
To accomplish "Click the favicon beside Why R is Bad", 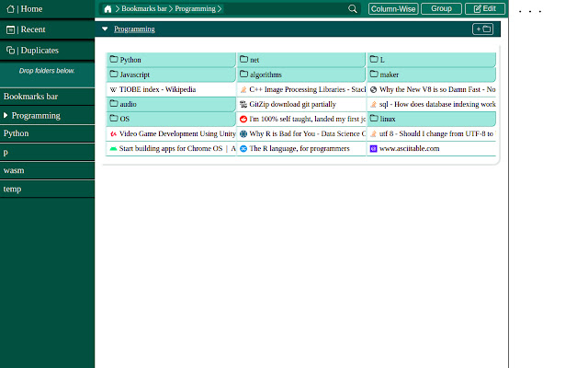I will pos(243,133).
